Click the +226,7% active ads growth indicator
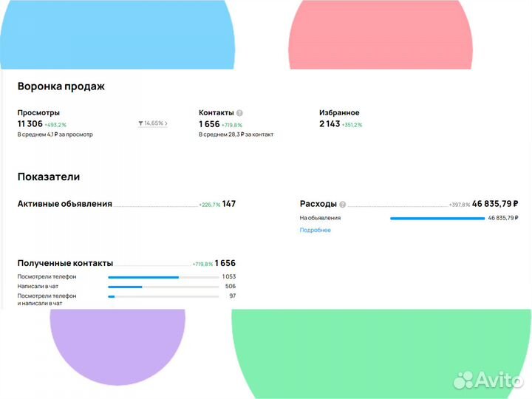 [210, 205]
